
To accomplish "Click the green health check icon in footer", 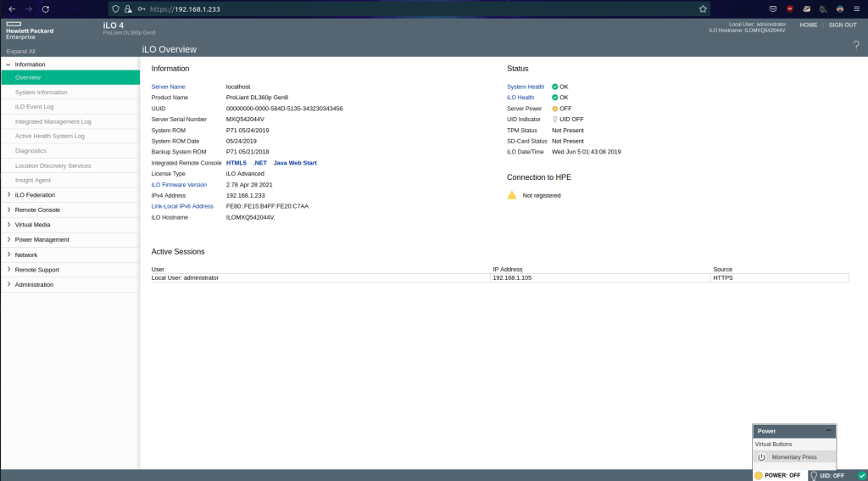I will [x=861, y=475].
